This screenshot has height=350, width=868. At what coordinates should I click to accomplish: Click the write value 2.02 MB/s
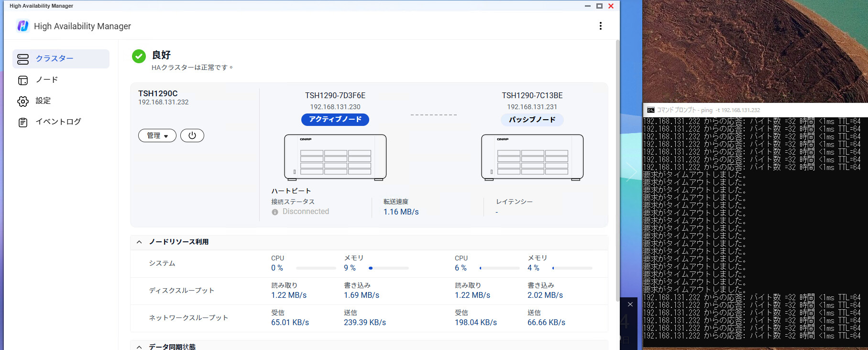(545, 295)
